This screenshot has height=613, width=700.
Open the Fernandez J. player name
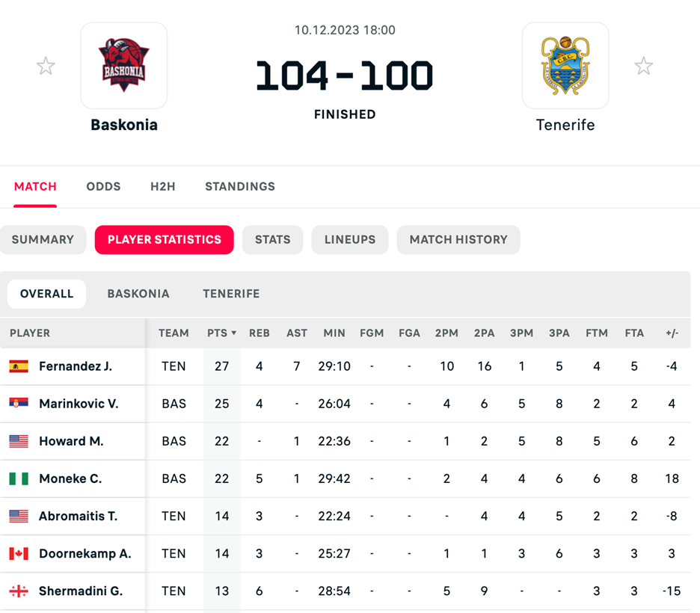point(76,366)
